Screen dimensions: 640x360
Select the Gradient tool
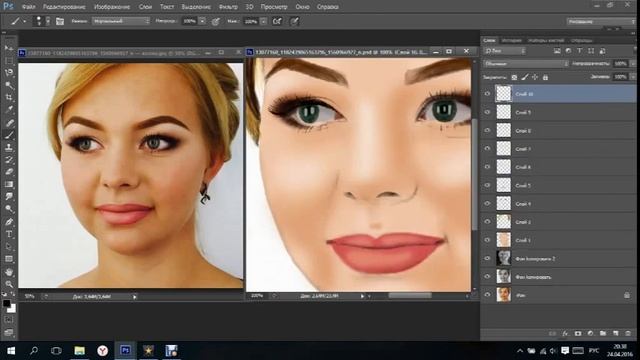coord(9,184)
